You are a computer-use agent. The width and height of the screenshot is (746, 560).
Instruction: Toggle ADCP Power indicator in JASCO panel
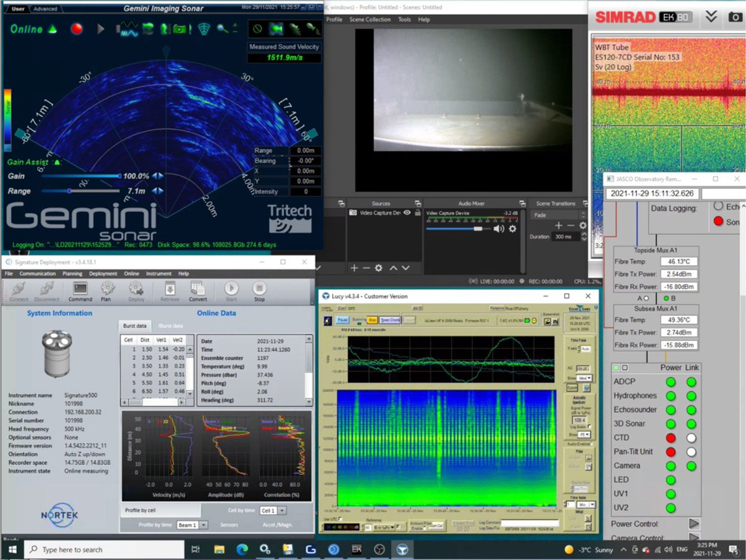tap(671, 382)
